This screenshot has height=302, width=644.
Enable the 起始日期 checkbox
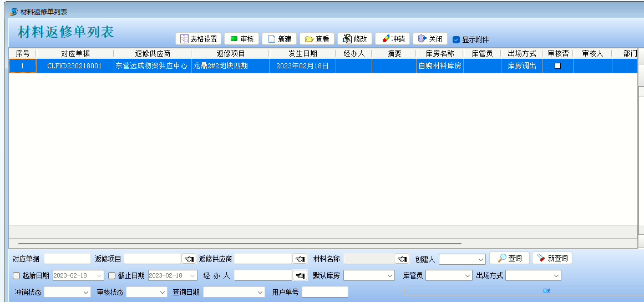[x=16, y=275]
